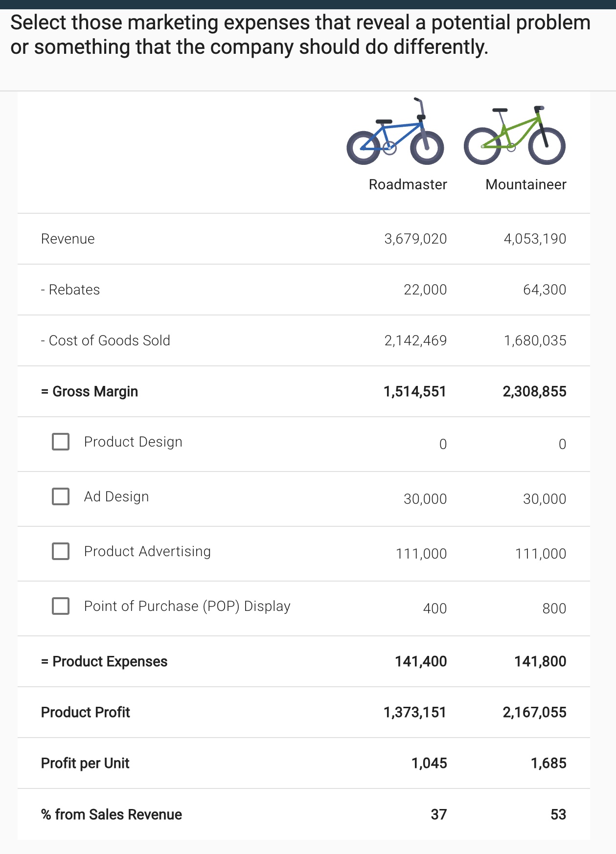Click Roadmaster's Cost of Goods Sold value
The width and height of the screenshot is (616, 854).
point(415,340)
